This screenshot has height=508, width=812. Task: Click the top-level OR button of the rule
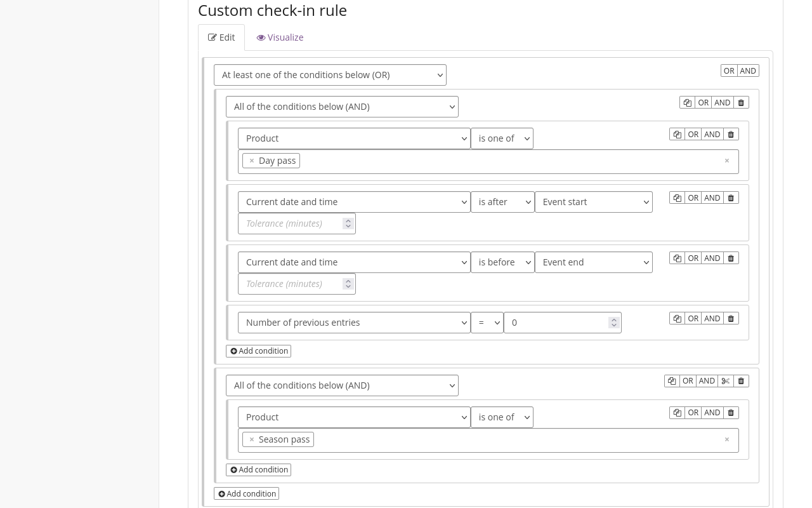pyautogui.click(x=729, y=71)
